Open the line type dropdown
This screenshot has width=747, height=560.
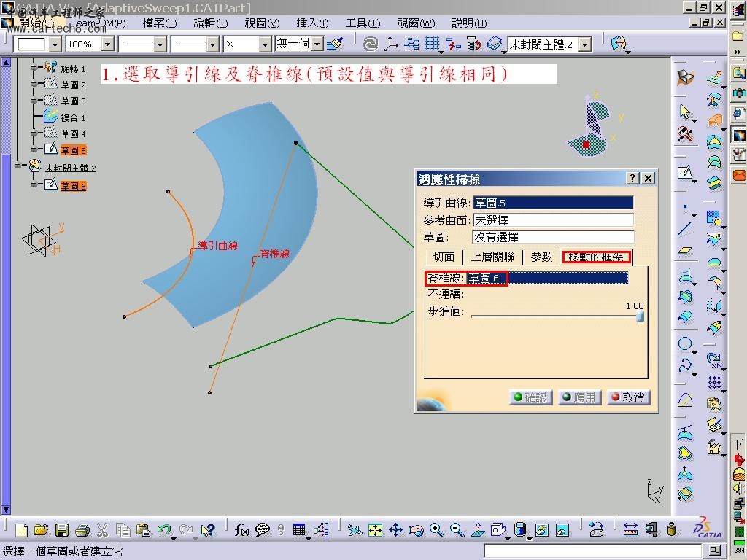pyautogui.click(x=213, y=44)
